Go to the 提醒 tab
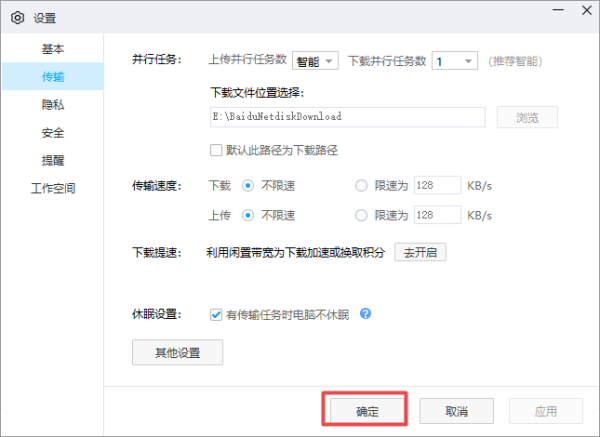600x437 pixels. point(53,160)
